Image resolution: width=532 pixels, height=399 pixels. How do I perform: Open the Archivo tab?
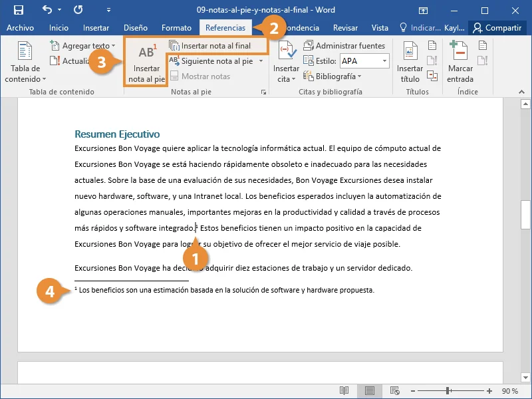[x=20, y=28]
